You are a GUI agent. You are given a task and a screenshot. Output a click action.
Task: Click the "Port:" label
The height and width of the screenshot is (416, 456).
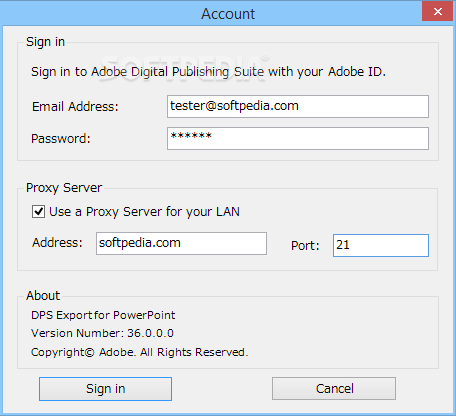(x=305, y=246)
